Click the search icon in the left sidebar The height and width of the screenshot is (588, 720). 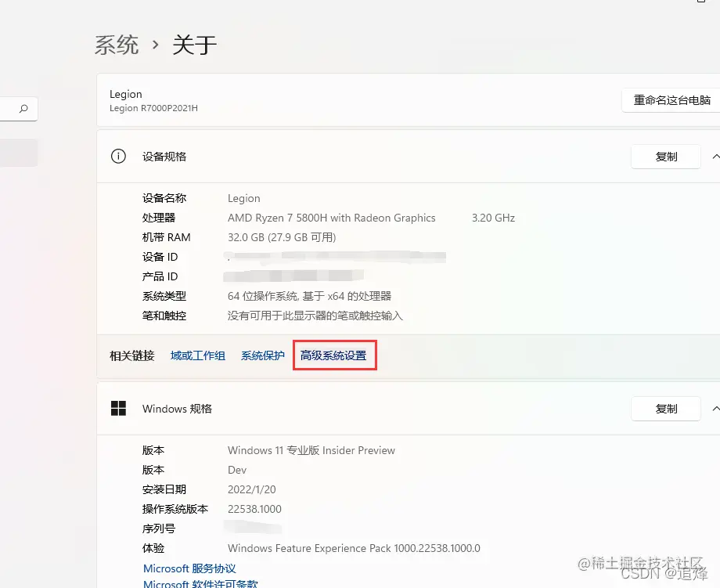22,109
